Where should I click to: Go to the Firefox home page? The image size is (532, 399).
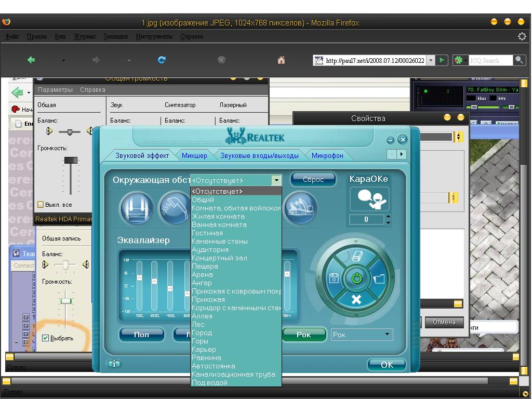281,60
